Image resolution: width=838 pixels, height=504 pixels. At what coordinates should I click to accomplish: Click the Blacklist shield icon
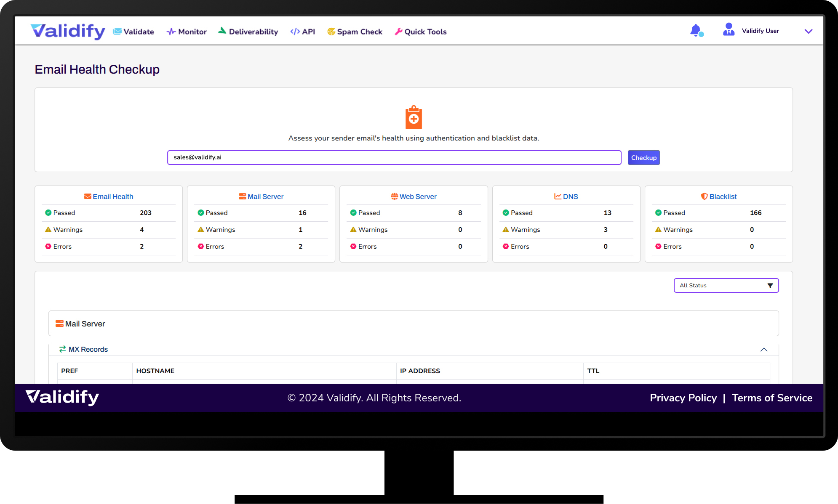coord(704,196)
